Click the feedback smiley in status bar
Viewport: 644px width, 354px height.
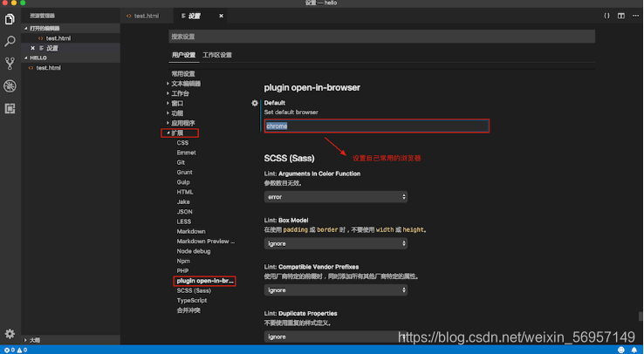(x=621, y=350)
